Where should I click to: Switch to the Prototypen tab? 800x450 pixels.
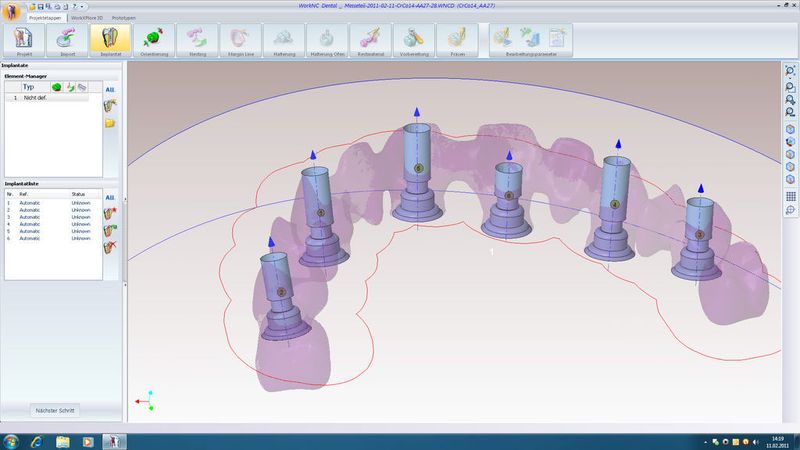125,18
